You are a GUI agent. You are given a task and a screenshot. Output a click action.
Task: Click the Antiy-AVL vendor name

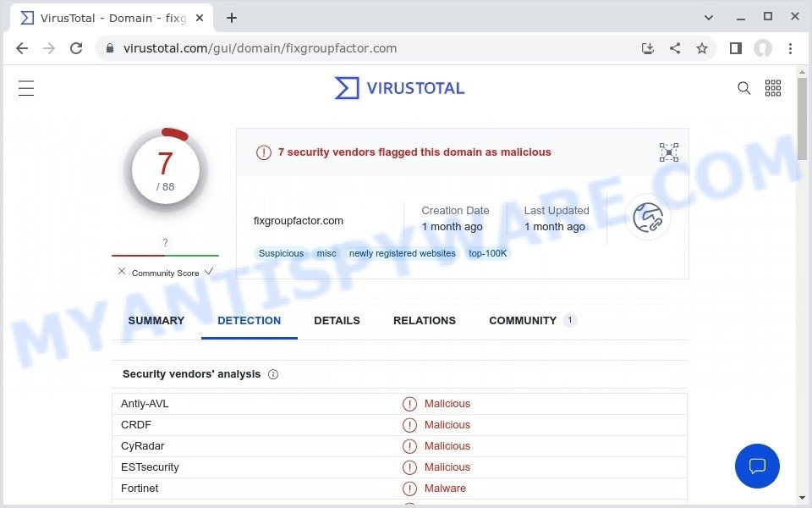click(x=145, y=404)
